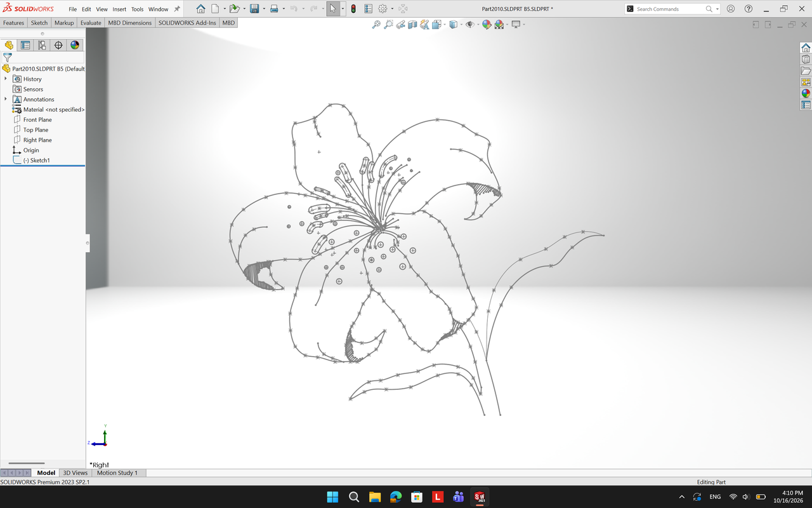
Task: Open SOLIDWORKS Resources in the task pane
Action: (x=806, y=48)
